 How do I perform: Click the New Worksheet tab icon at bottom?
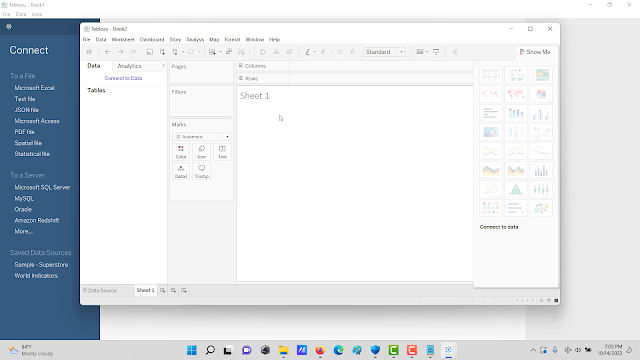(162, 290)
